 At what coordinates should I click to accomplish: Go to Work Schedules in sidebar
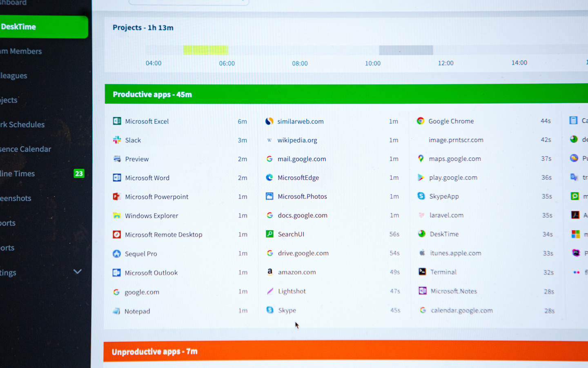click(x=24, y=125)
